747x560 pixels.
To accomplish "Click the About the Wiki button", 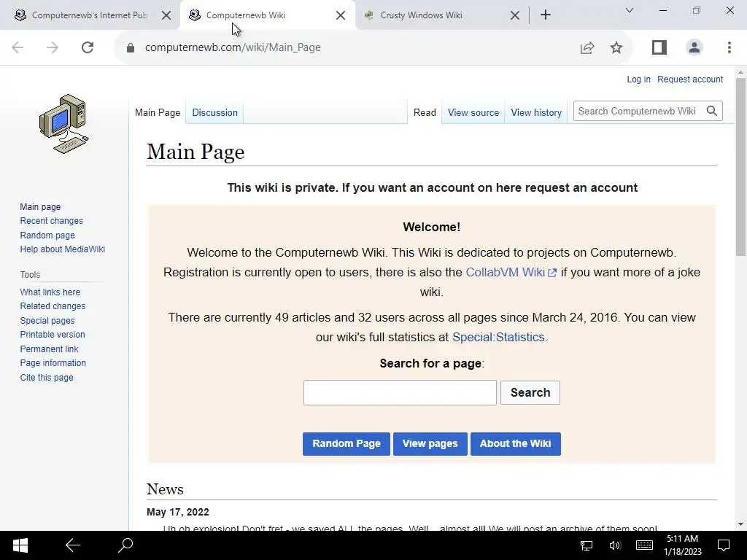I will point(516,444).
